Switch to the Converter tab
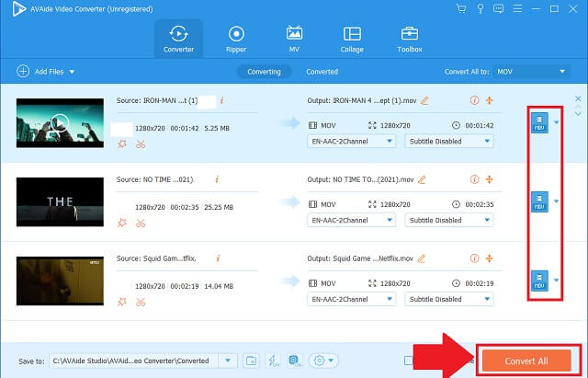This screenshot has height=378, width=588. tap(178, 39)
